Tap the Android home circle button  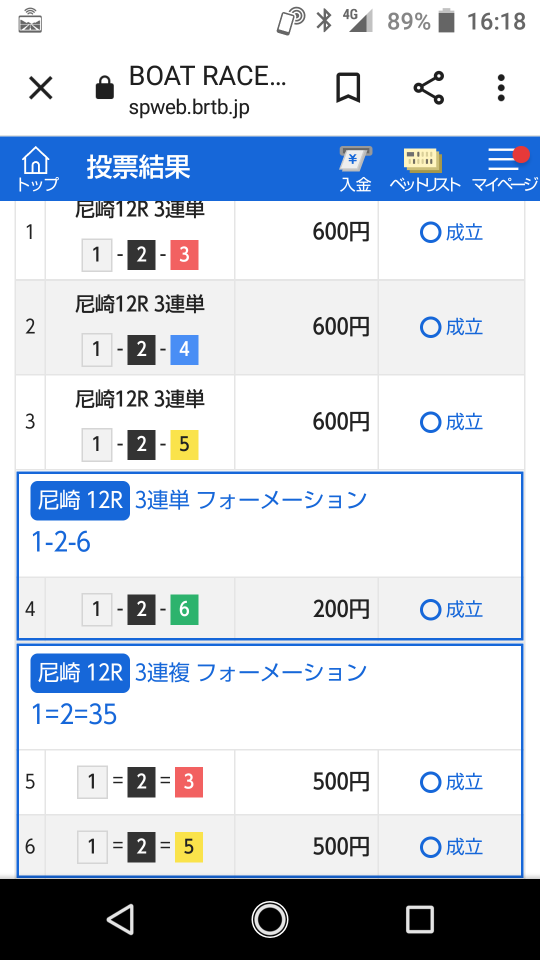(x=269, y=919)
